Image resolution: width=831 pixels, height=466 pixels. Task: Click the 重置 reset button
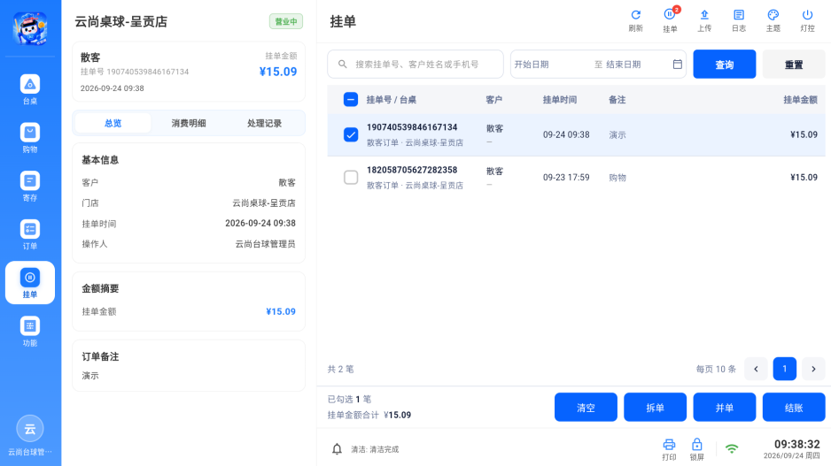[x=794, y=64]
